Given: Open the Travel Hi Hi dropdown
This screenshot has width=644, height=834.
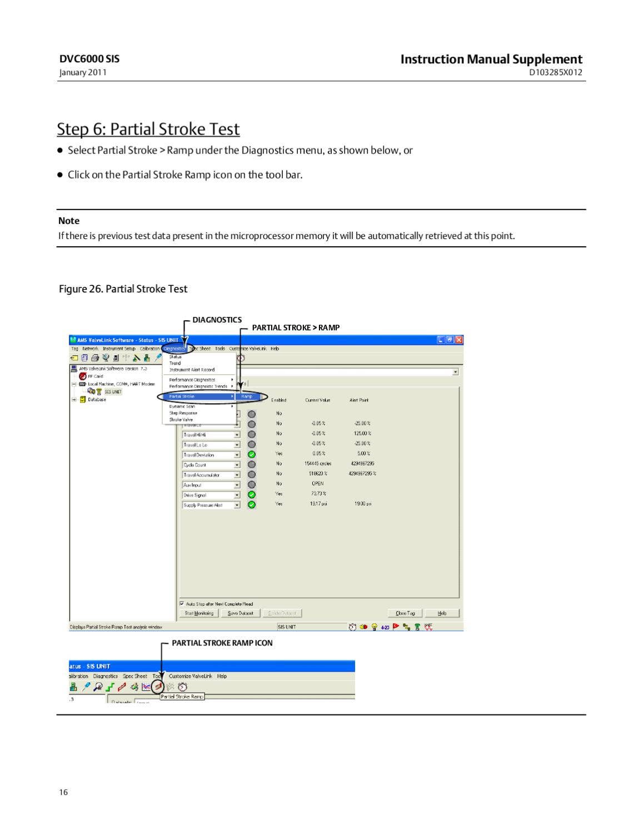Looking at the screenshot, I should pos(237,434).
